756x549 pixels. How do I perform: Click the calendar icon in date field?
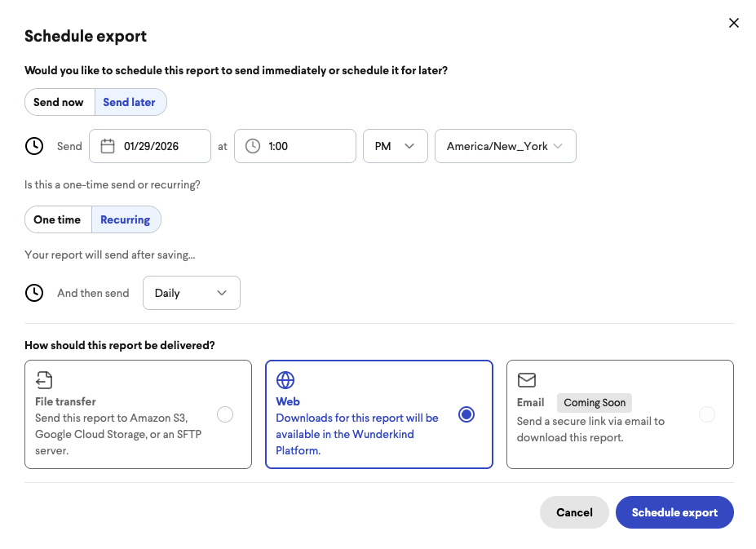coord(108,146)
